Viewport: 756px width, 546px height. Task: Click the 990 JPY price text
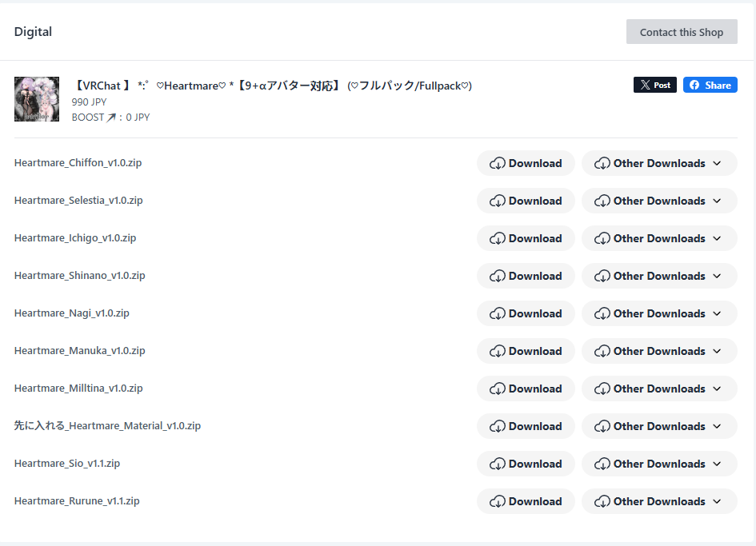(89, 102)
